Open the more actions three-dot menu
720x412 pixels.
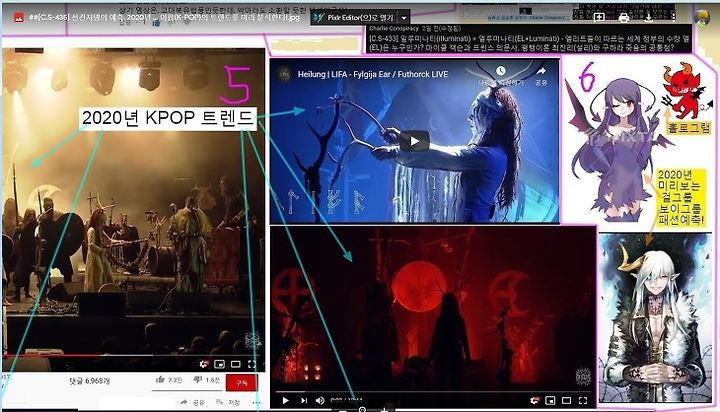[x=673, y=17]
